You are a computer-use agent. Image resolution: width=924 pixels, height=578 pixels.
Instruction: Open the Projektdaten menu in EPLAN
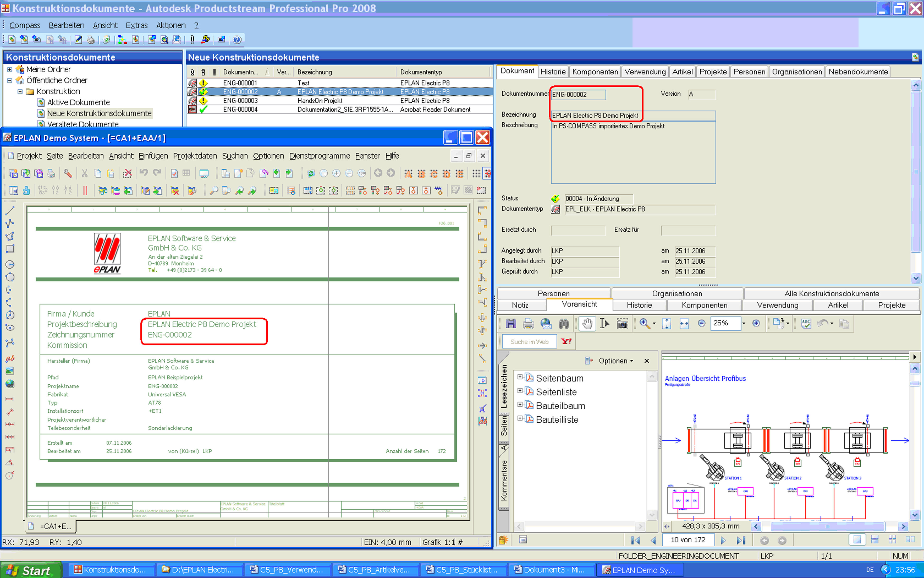[195, 156]
